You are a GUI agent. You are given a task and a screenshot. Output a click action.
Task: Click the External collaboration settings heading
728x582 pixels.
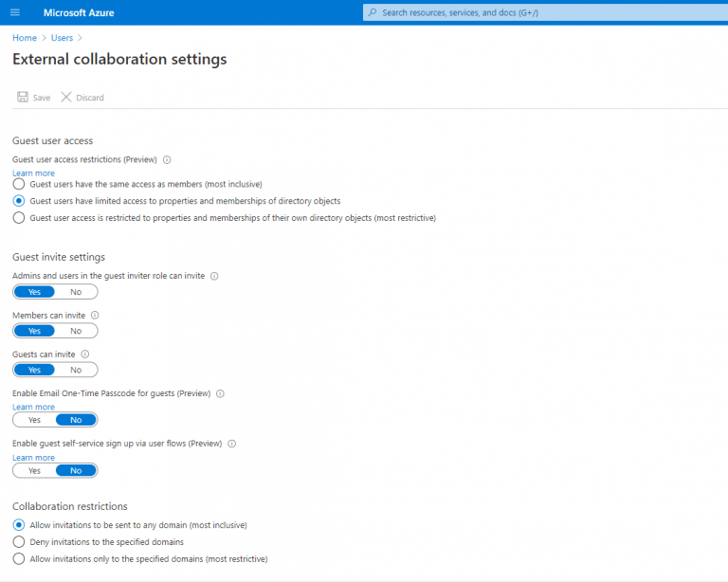pos(119,59)
